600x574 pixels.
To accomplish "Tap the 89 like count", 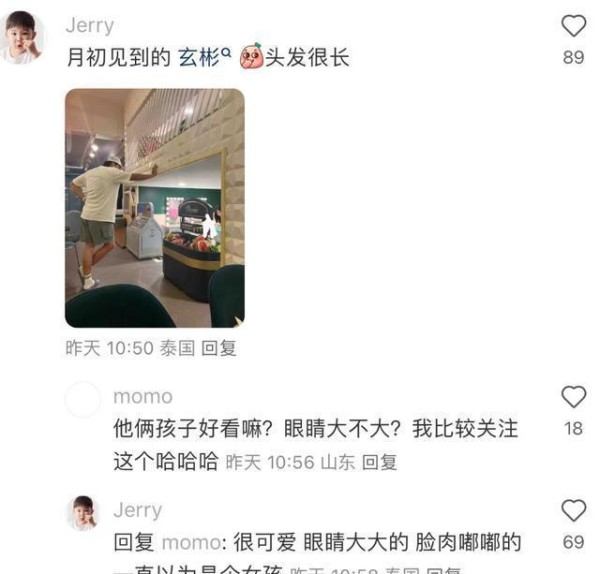I will coord(574,57).
